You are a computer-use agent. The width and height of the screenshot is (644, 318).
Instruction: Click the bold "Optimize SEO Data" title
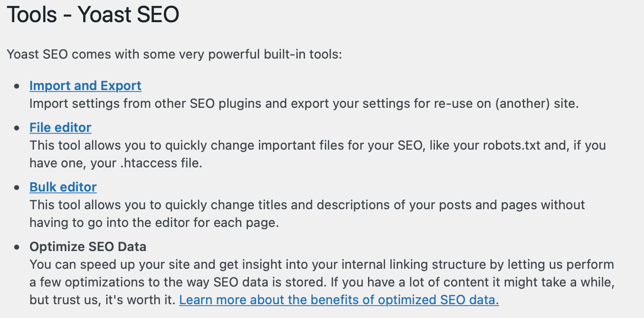tap(88, 247)
